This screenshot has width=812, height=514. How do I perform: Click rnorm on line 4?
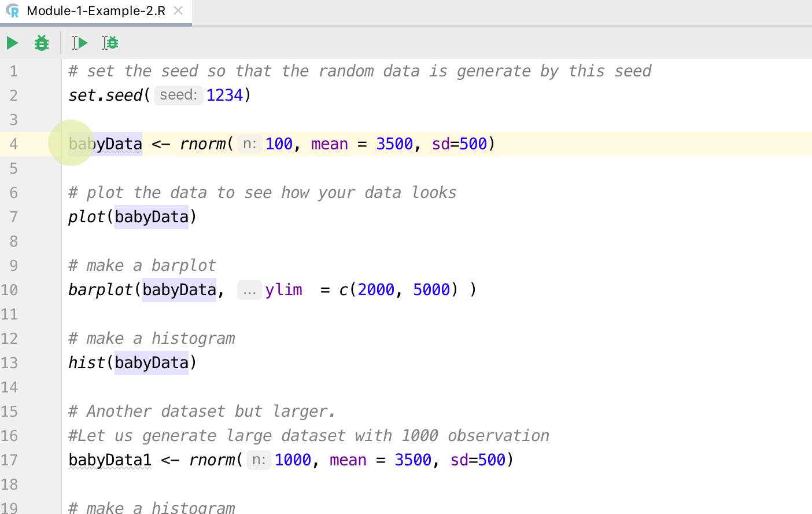(202, 144)
